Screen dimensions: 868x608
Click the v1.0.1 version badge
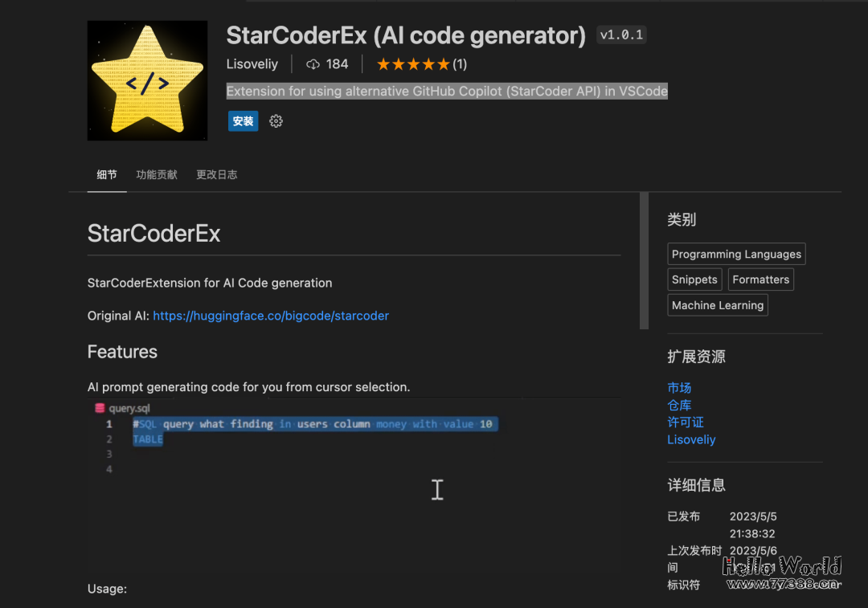pos(620,35)
